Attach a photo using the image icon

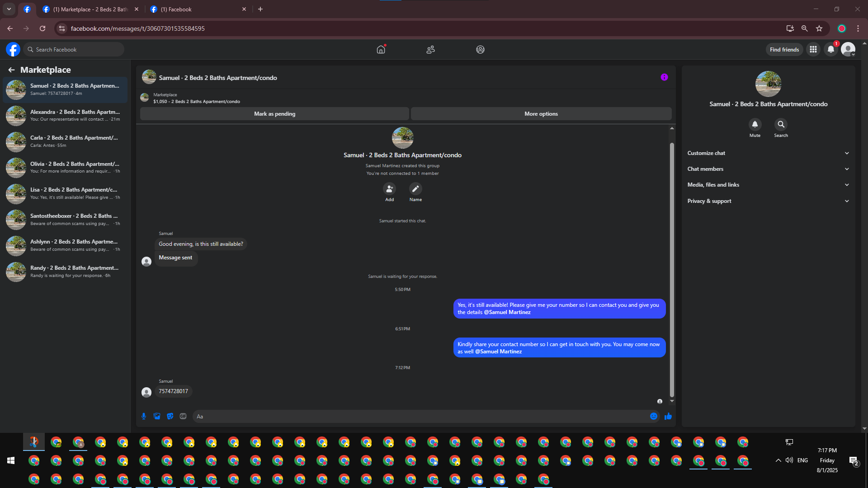157,416
